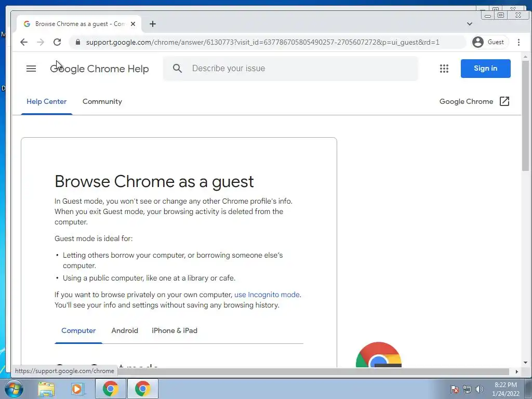This screenshot has width=532, height=399.
Task: Reload the current page
Action: (x=57, y=42)
